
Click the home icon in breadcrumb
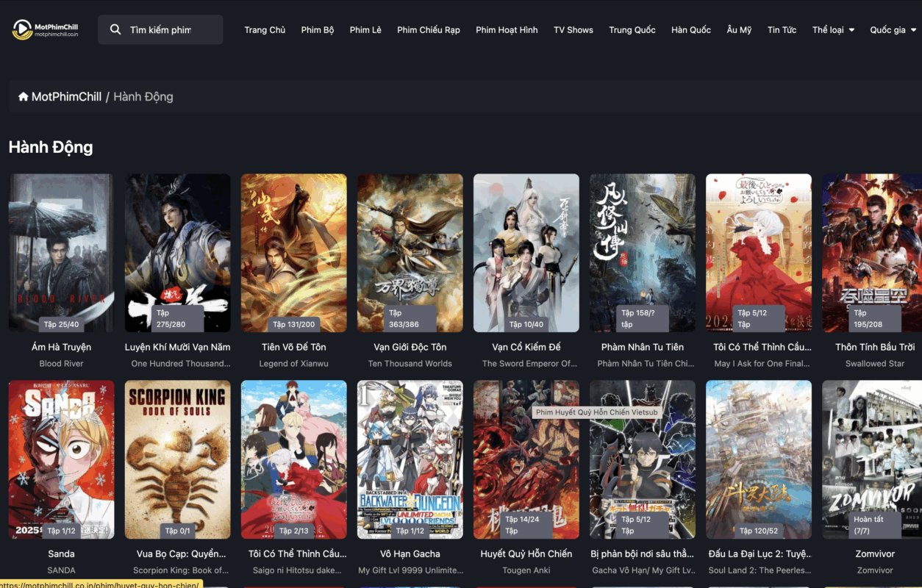click(24, 97)
